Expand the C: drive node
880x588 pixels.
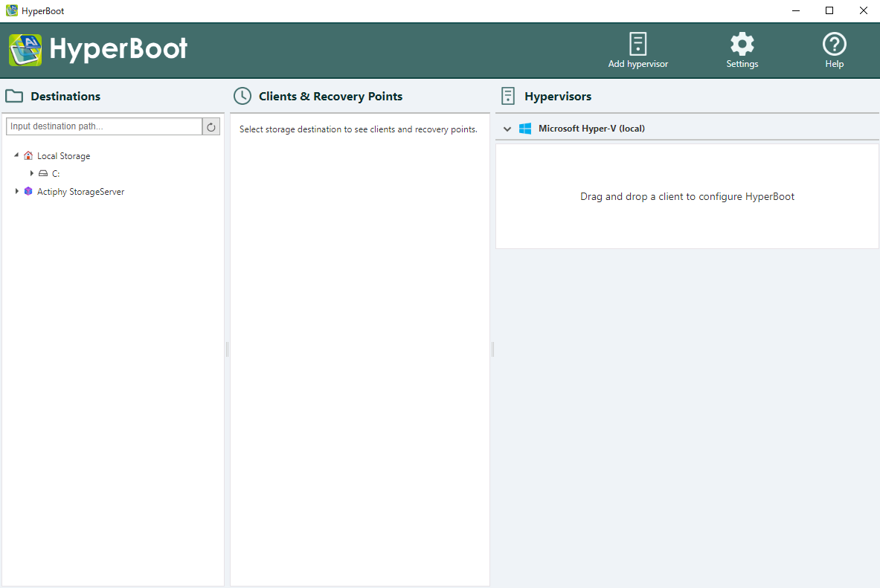31,173
